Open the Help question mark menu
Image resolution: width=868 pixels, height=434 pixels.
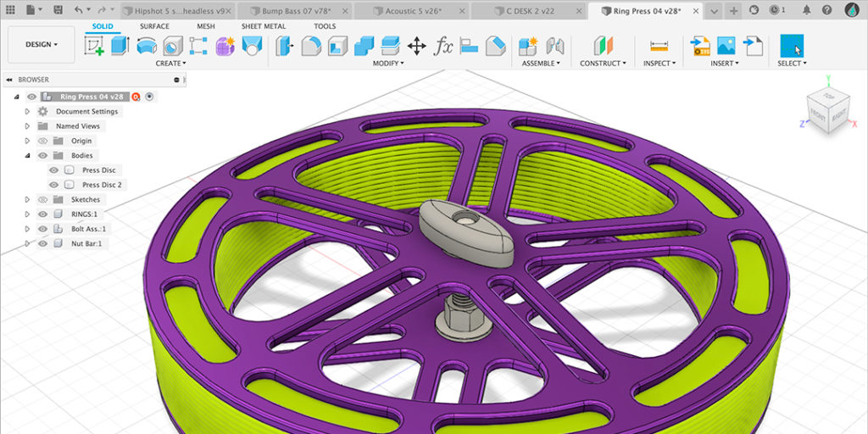[x=826, y=10]
